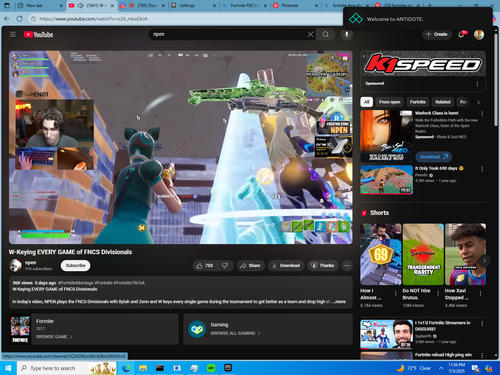Open the notifications bell
The image size is (500, 375).
pyautogui.click(x=461, y=34)
